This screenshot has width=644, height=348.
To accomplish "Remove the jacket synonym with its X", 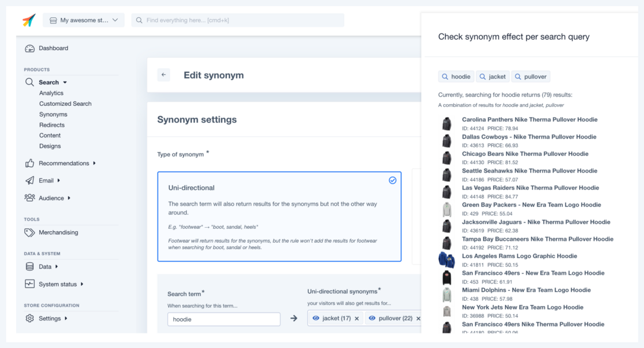I will (357, 319).
